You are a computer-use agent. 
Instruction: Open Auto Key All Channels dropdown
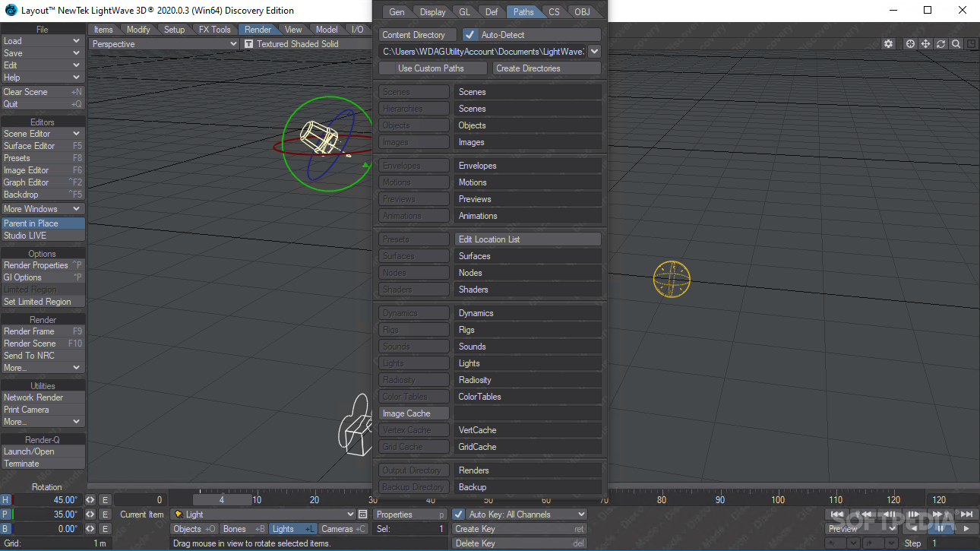point(526,515)
